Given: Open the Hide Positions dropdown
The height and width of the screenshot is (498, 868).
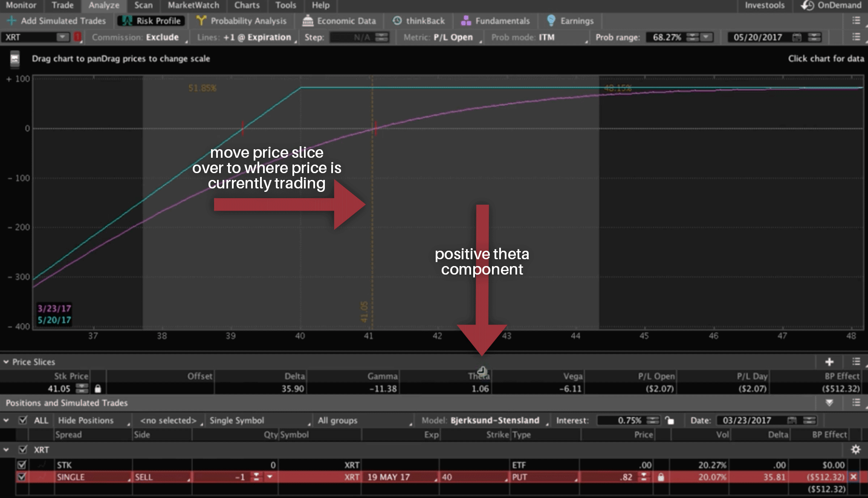Looking at the screenshot, I should click(93, 420).
